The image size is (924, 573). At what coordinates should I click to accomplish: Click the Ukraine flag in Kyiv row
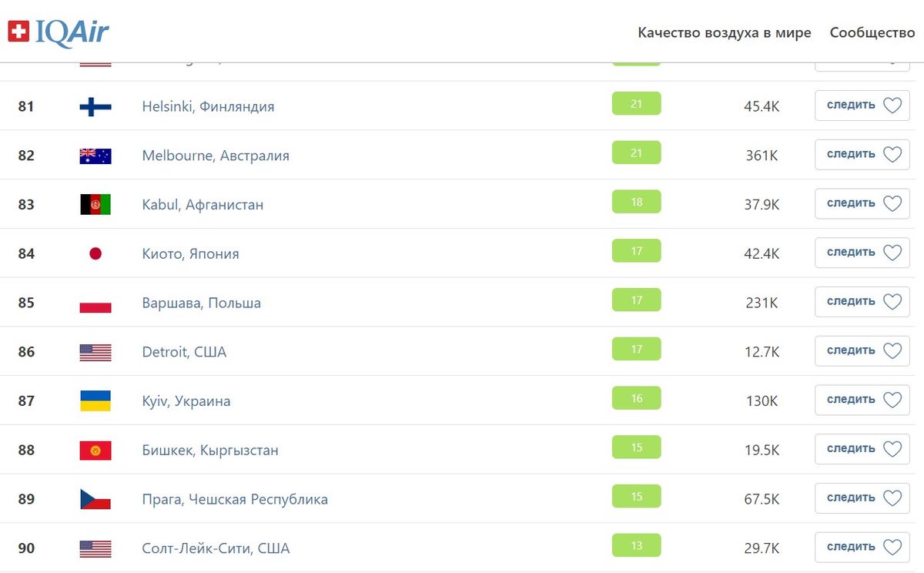tap(95, 400)
